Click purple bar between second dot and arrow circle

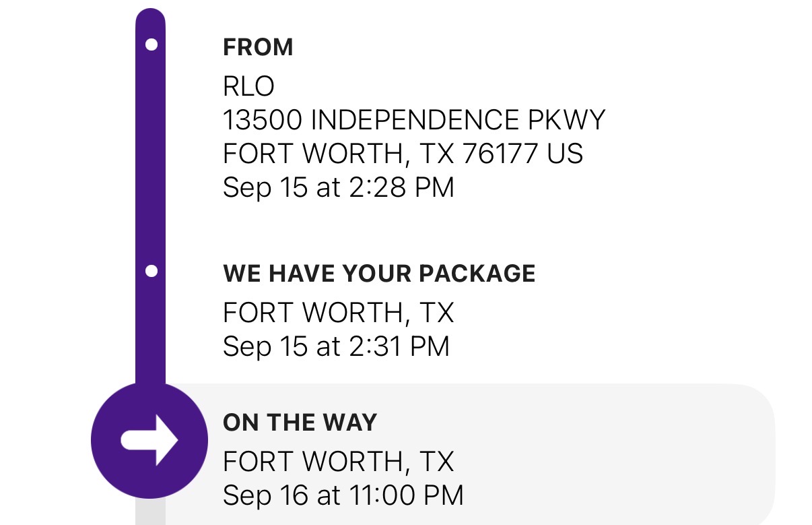point(151,330)
